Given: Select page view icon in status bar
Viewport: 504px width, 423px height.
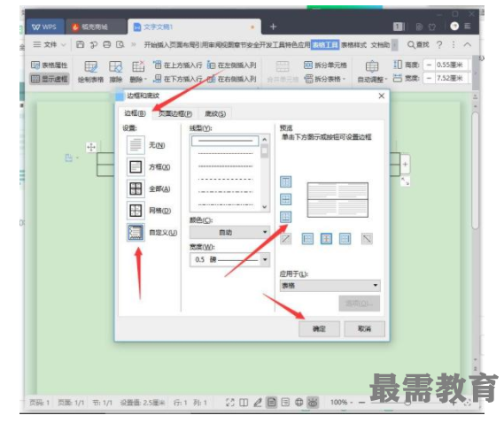Looking at the screenshot, I should tap(272, 402).
